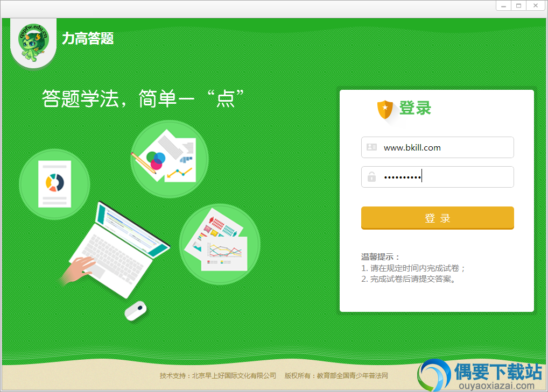Click the ID card icon in username field
This screenshot has height=392, width=548.
pyautogui.click(x=371, y=147)
